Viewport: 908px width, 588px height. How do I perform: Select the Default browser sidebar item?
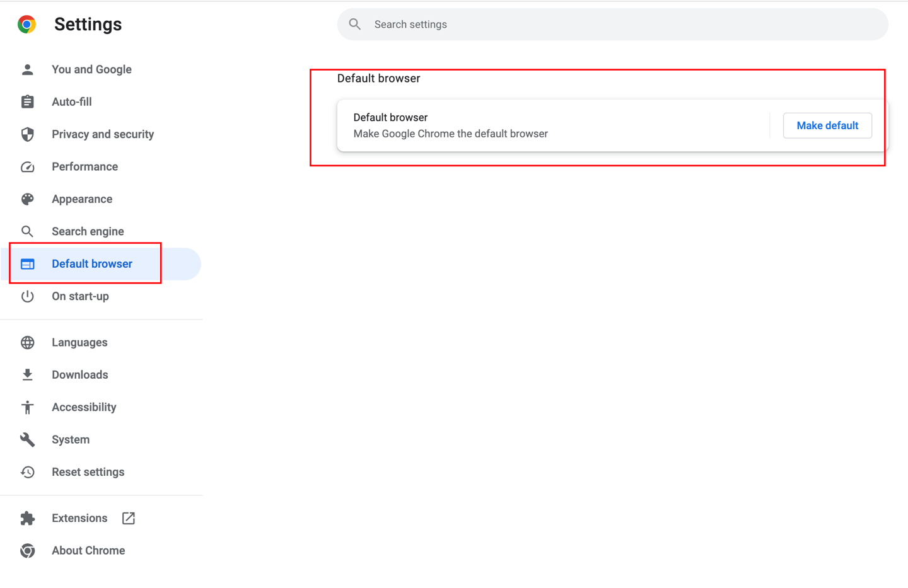(x=101, y=264)
